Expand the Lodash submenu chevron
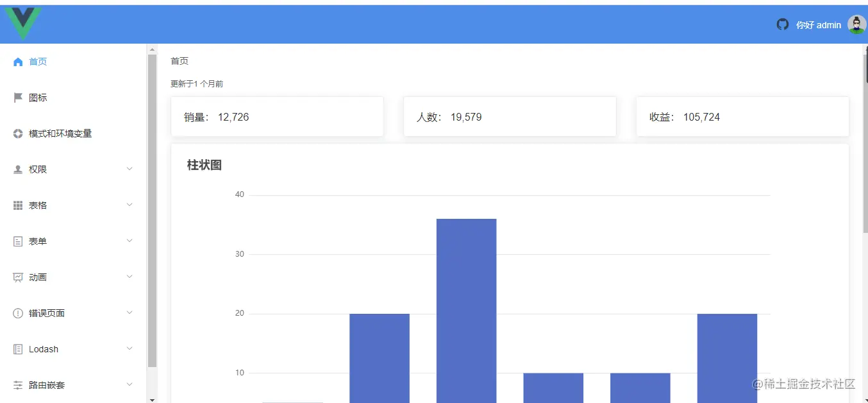 (129, 348)
